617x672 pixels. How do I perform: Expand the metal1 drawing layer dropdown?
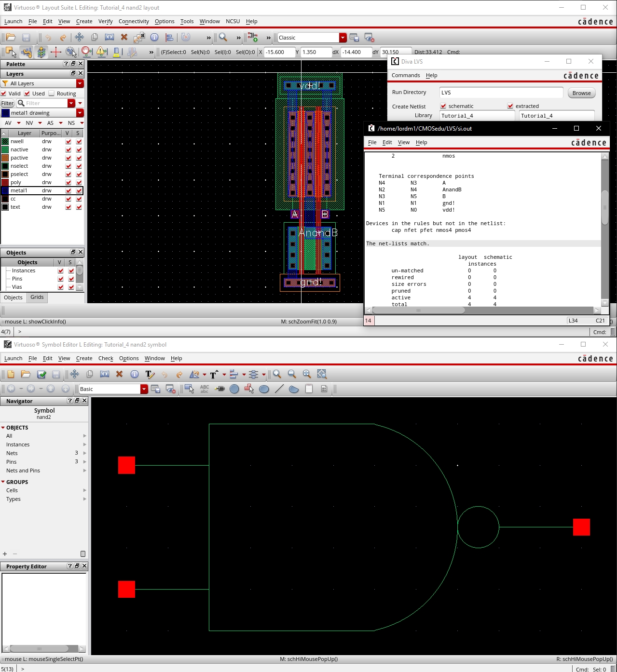(x=80, y=113)
